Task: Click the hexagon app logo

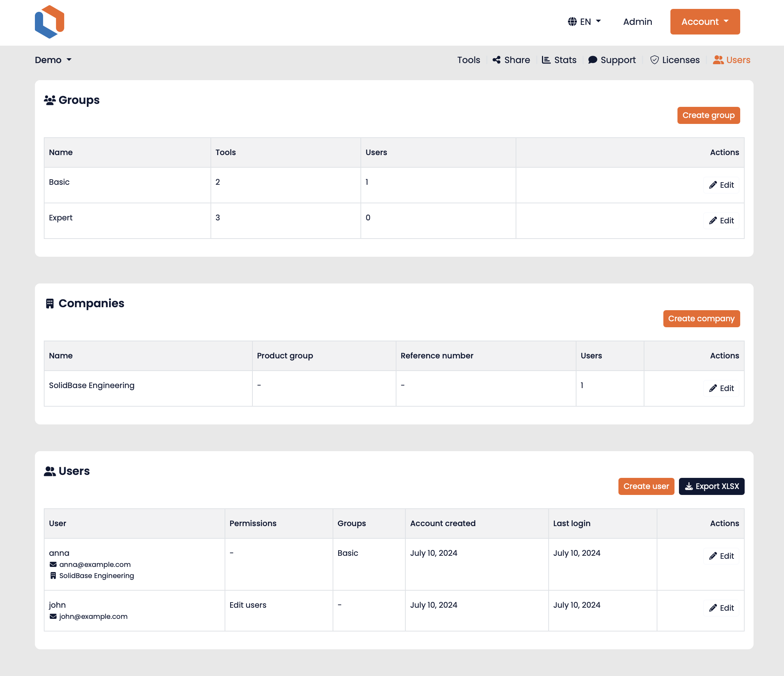Action: tap(49, 22)
